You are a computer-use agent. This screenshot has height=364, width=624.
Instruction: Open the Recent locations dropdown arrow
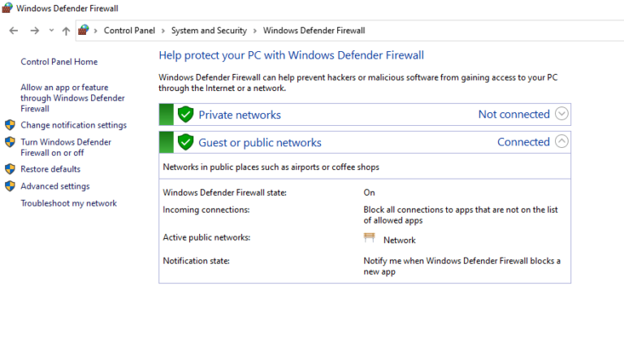(x=51, y=31)
